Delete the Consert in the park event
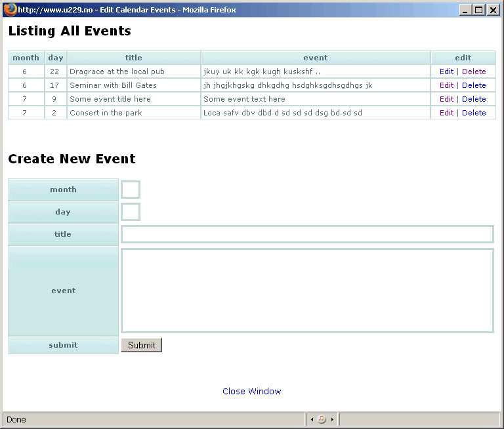 click(474, 113)
